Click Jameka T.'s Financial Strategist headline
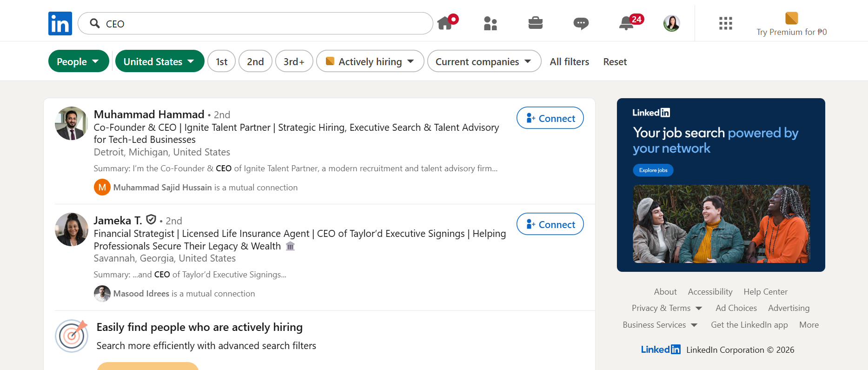This screenshot has width=868, height=370. click(x=300, y=240)
